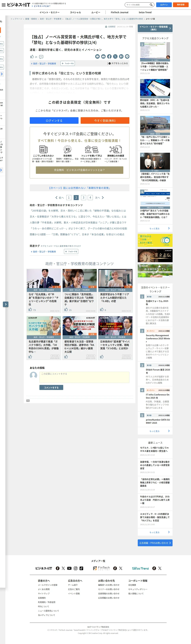Image resolution: width=191 pixels, height=644 pixels.
Task: Click the ログインする button
Action: click(54, 120)
